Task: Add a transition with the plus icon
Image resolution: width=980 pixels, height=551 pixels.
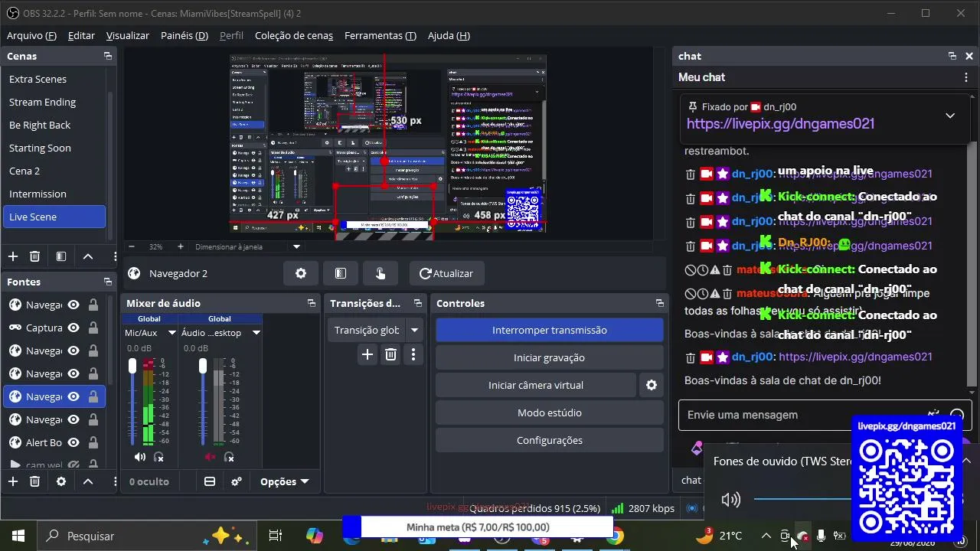Action: [x=367, y=354]
